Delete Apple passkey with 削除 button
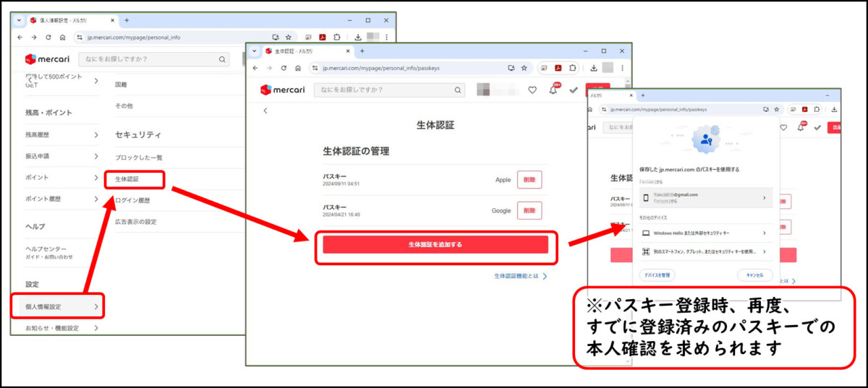The height and width of the screenshot is (388, 868). point(529,180)
